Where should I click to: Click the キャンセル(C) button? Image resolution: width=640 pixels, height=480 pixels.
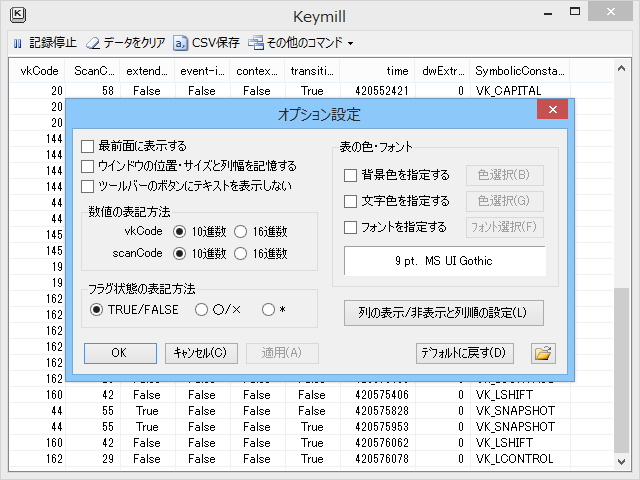pos(201,353)
